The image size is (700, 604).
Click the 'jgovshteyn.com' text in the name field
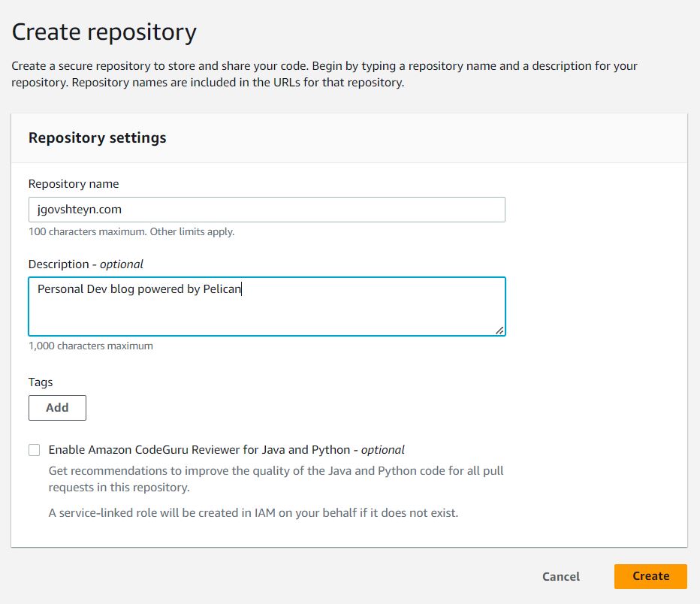[80, 210]
